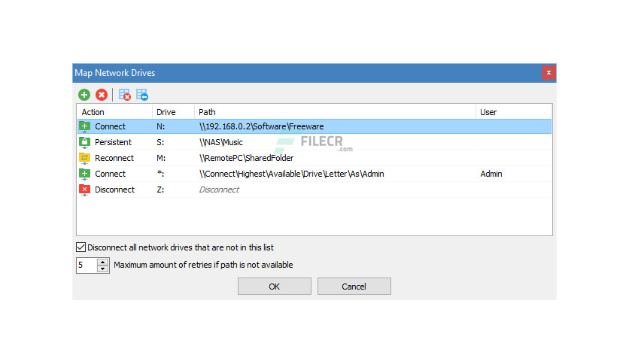
Task: Click the list icon with blue minus
Action: tap(142, 95)
